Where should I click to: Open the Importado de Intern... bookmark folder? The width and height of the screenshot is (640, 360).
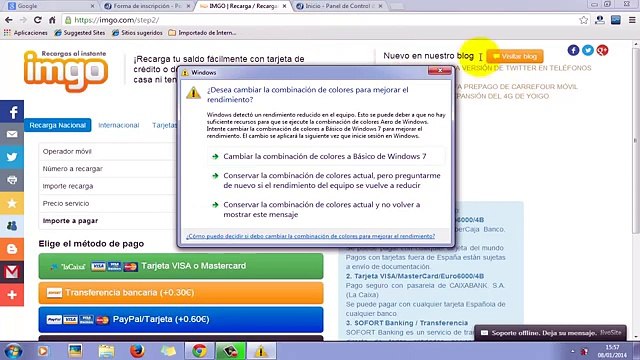[x=202, y=33]
